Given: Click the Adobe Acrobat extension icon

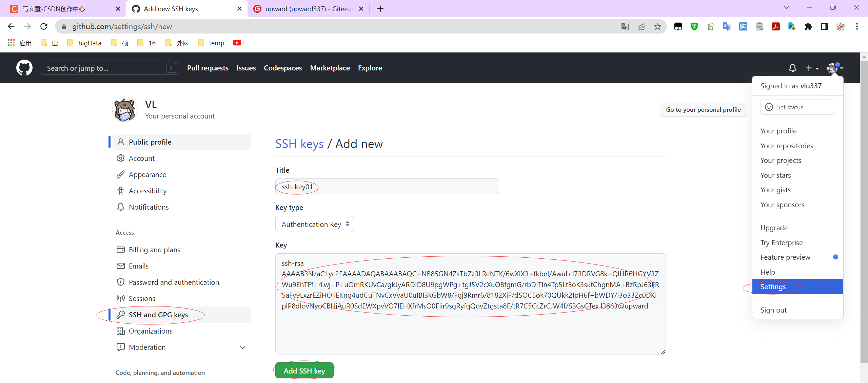Looking at the screenshot, I should point(775,26).
